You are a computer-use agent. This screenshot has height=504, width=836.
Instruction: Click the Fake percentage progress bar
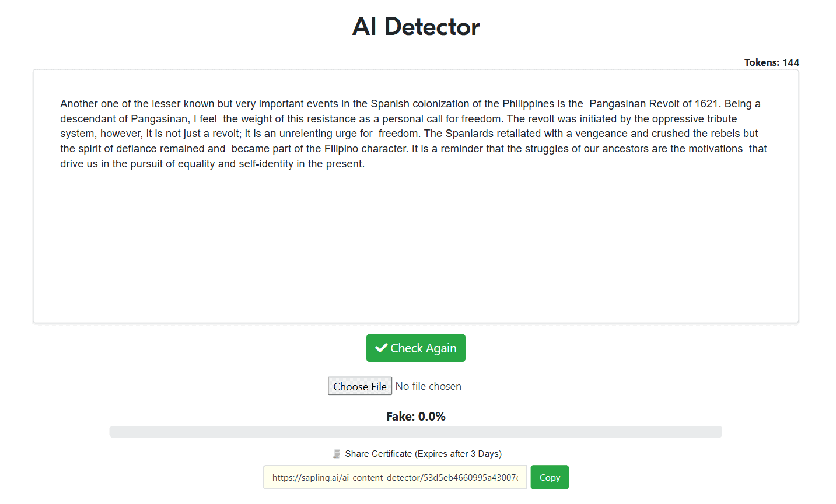(416, 432)
